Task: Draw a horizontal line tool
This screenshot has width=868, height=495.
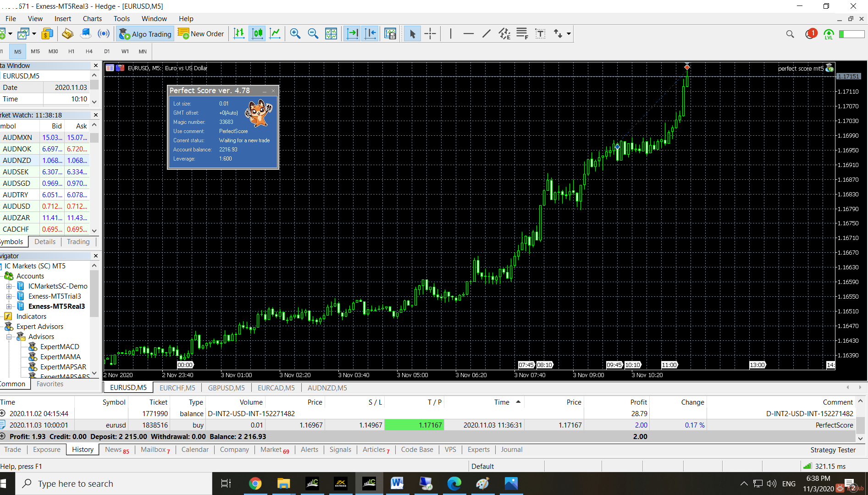Action: coord(468,33)
